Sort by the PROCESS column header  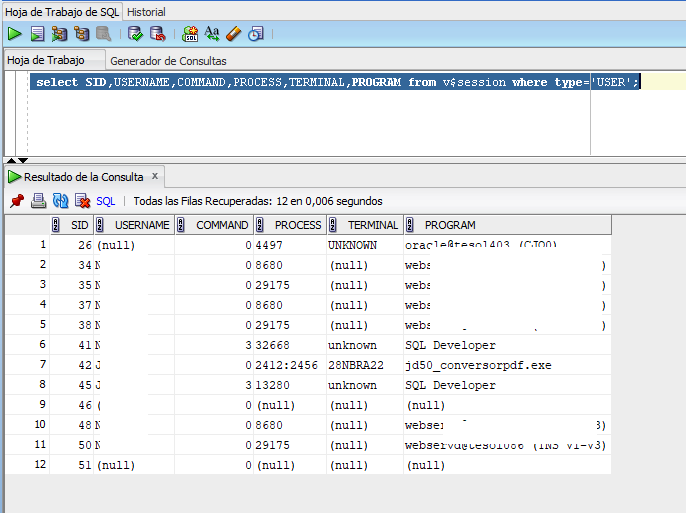point(298,225)
